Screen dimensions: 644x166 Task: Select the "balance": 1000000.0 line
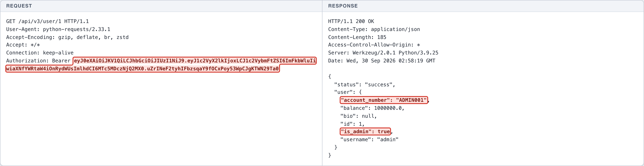(x=372, y=108)
